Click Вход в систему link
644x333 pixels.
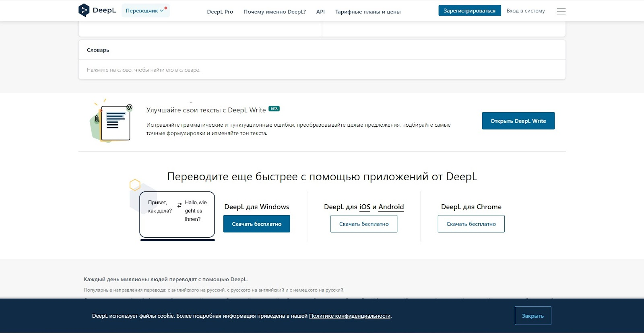pyautogui.click(x=526, y=11)
